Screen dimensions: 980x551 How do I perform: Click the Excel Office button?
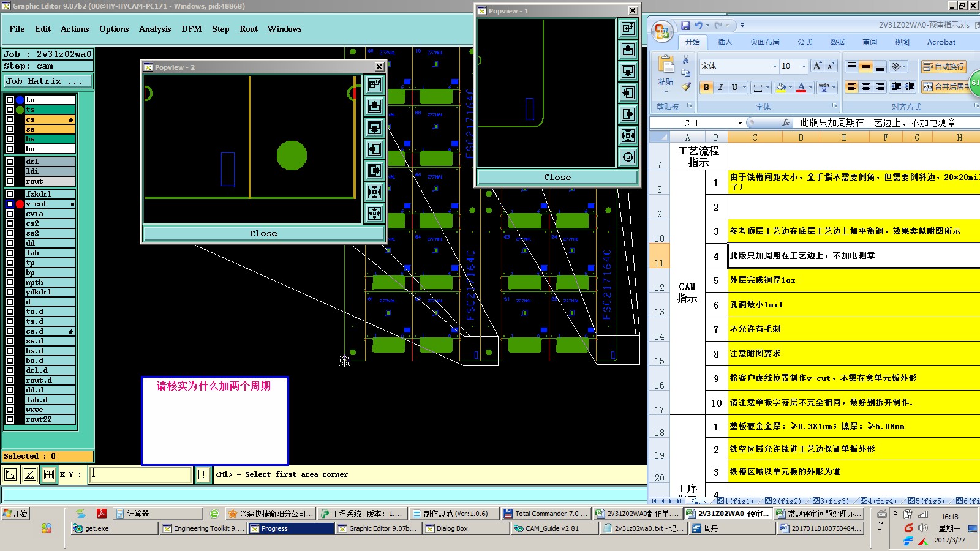click(662, 31)
